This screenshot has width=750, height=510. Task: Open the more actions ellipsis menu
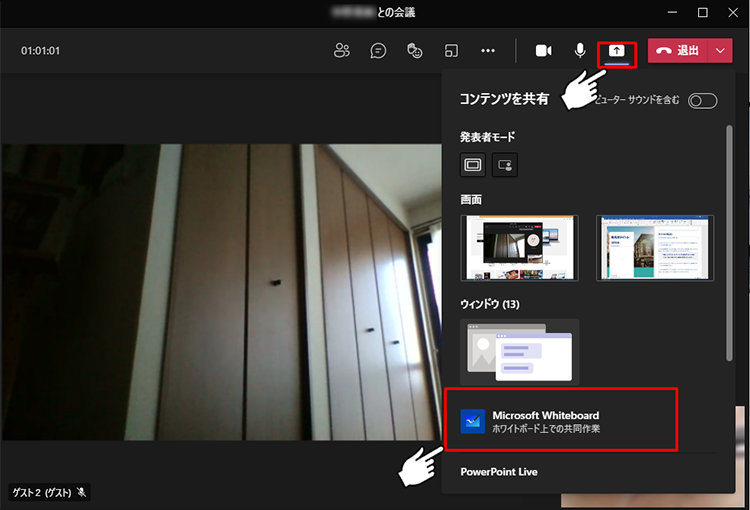point(488,50)
